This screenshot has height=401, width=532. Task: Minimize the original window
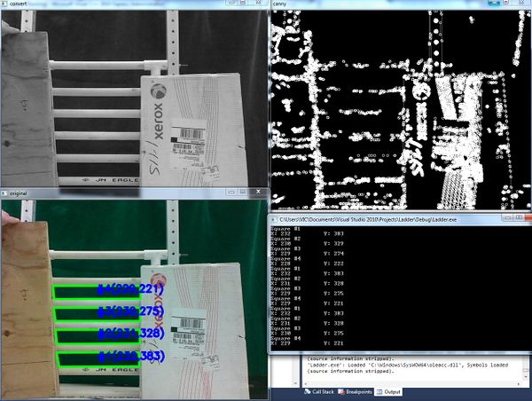point(231,192)
